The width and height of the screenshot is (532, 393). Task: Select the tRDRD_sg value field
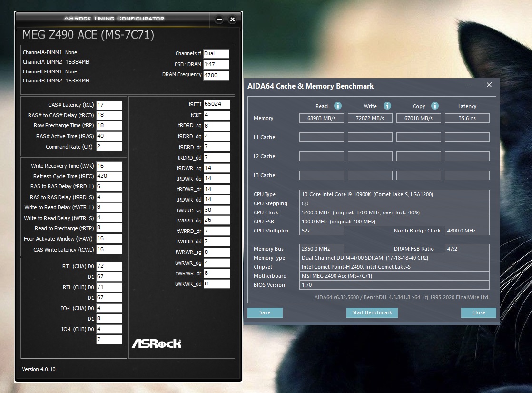217,126
